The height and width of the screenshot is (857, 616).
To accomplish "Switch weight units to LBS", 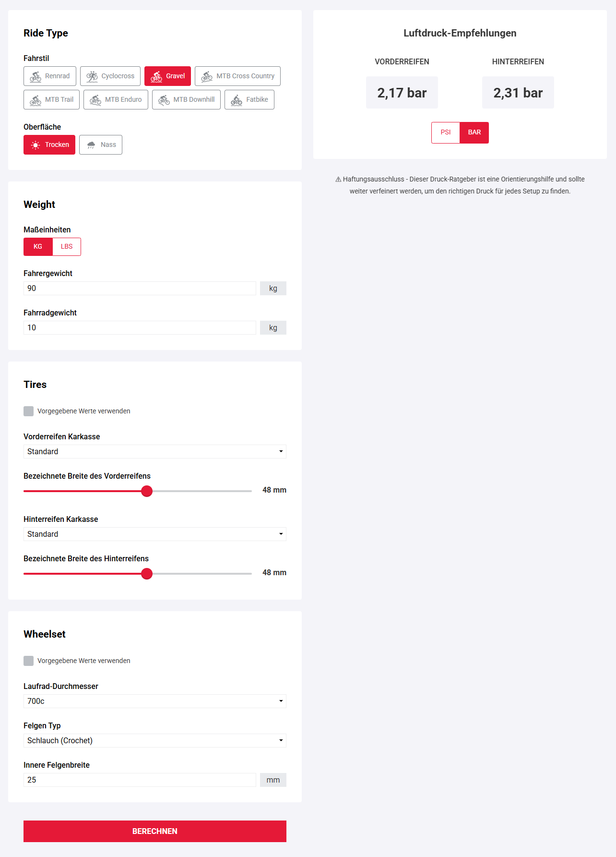I will (x=67, y=247).
